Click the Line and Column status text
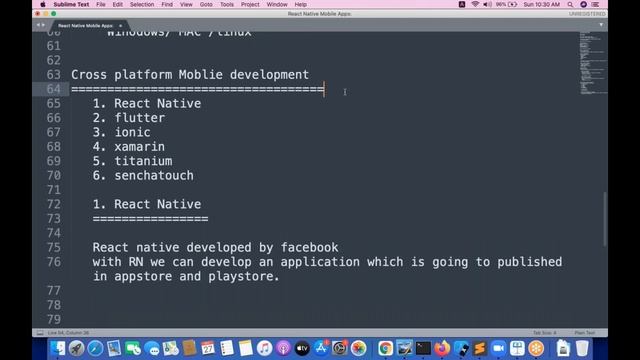The height and width of the screenshot is (360, 640). click(x=68, y=333)
